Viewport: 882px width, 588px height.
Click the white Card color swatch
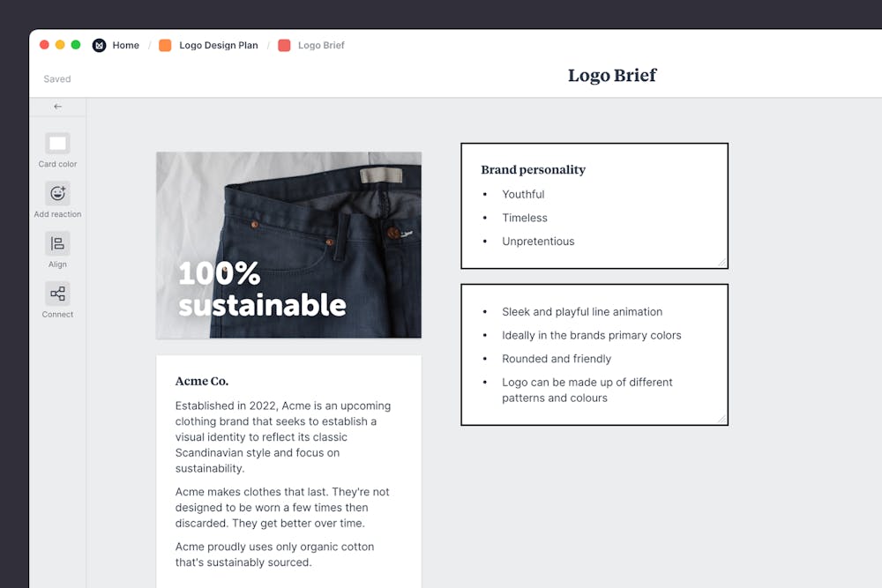pyautogui.click(x=56, y=143)
